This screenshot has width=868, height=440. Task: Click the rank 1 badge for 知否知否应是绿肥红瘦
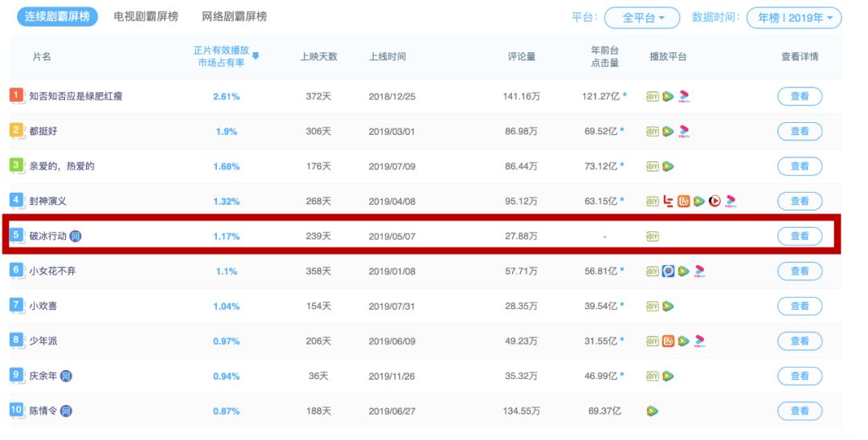16,96
